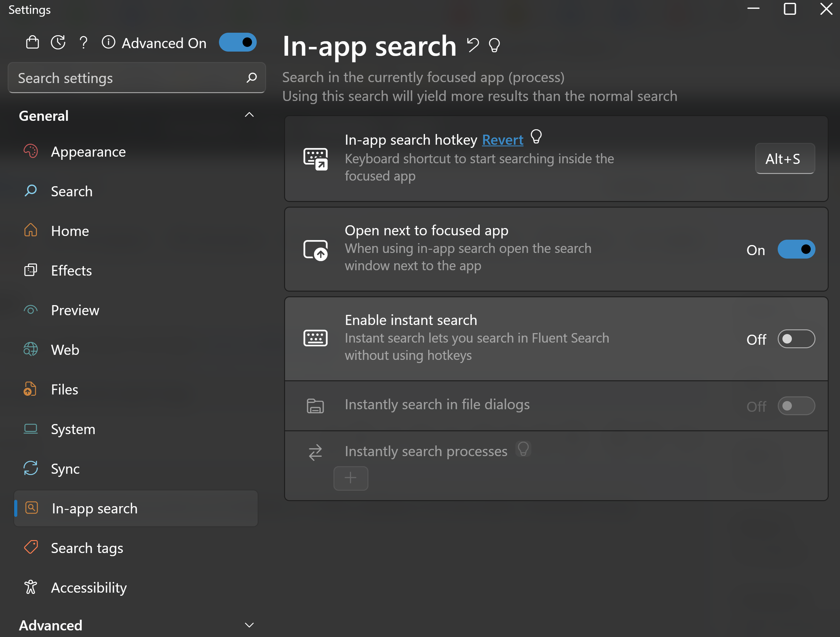Screen dimensions: 840x637
Task: Toggle the Advanced On switch
Action: [238, 42]
